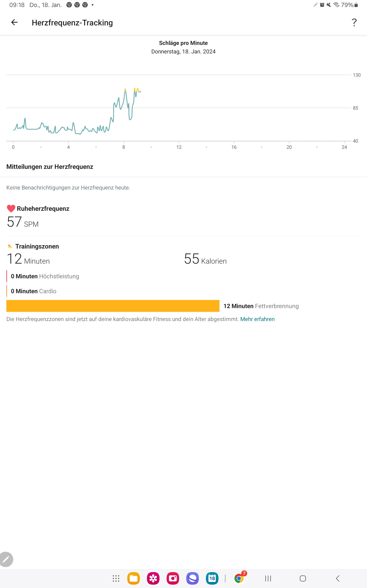This screenshot has width=367, height=588.
Task: Open the floating pencil edit button
Action: tap(6, 559)
